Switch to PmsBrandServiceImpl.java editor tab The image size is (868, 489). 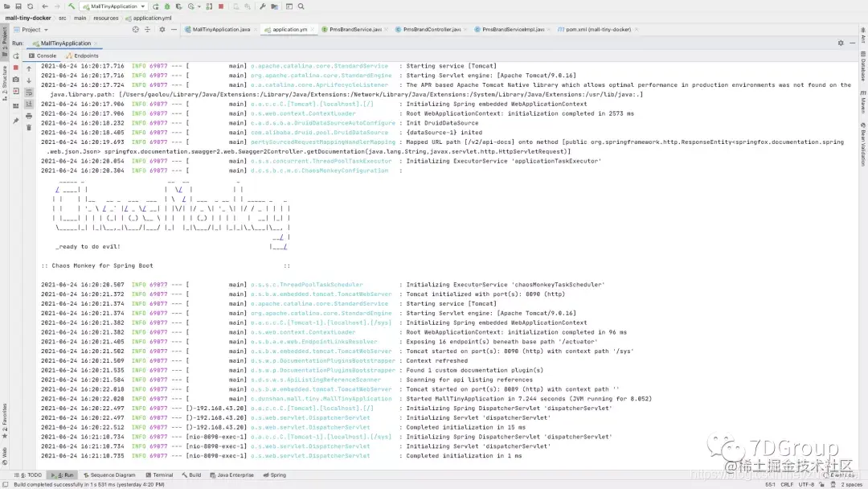pos(513,29)
